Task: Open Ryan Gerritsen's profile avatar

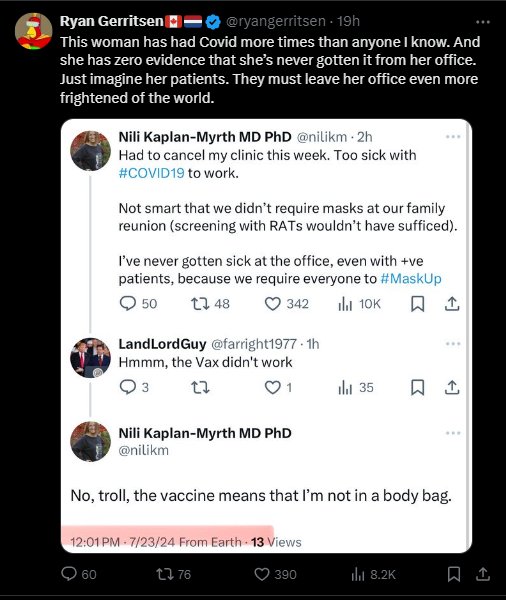Action: tap(33, 31)
